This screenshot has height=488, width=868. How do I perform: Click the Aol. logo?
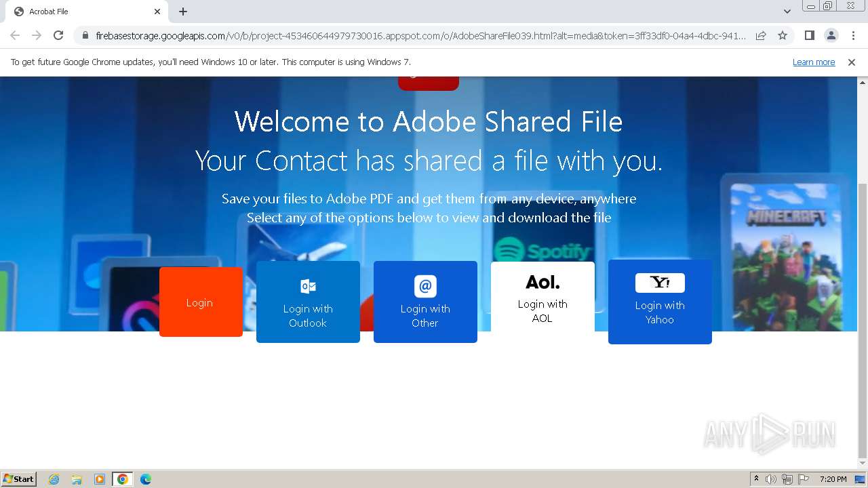pyautogui.click(x=542, y=282)
